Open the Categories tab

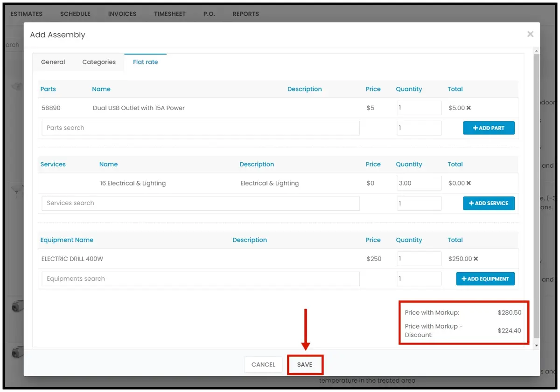pos(99,62)
